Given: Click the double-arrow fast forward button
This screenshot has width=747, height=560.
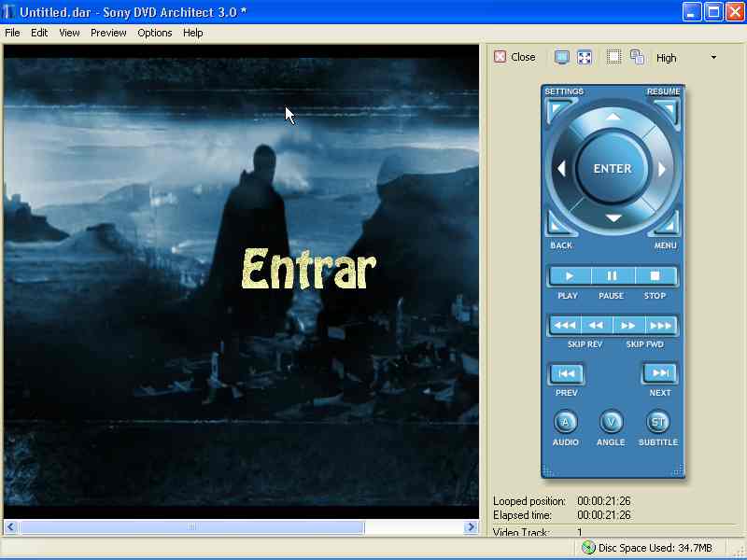Looking at the screenshot, I should [x=628, y=326].
